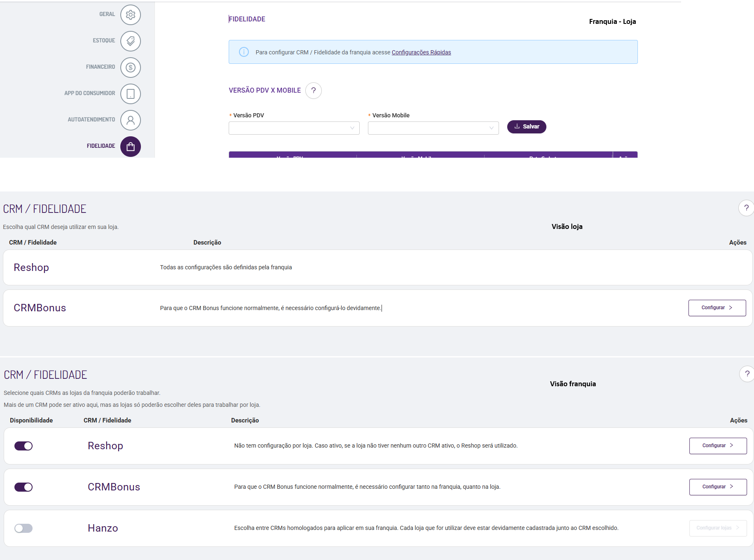Click the Disponibilidade column header

31,420
